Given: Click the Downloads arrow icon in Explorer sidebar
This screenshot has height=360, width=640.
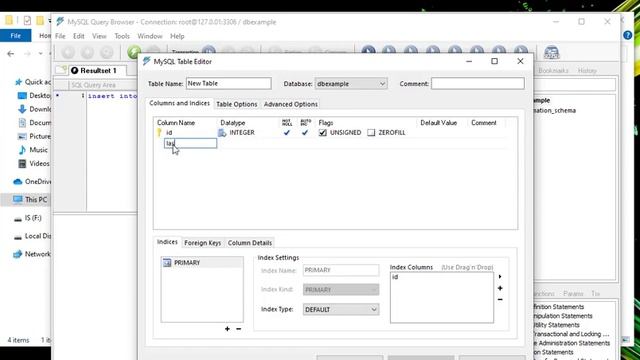Looking at the screenshot, I should tap(22, 109).
